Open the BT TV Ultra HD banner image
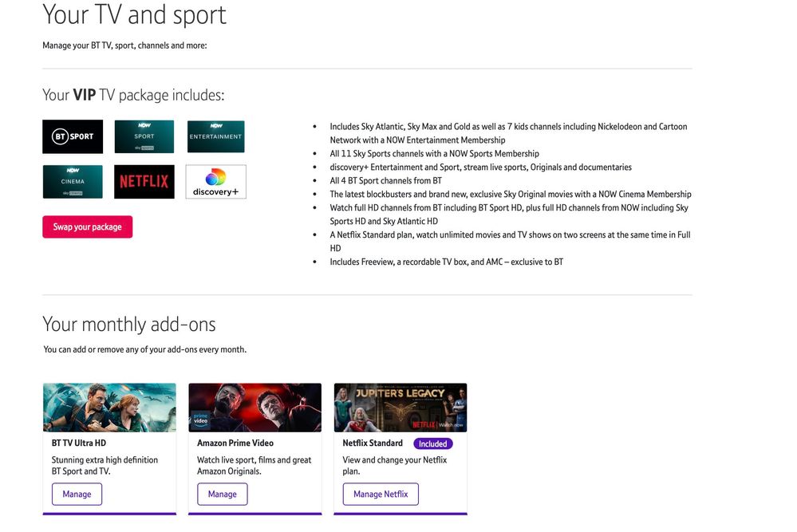Image resolution: width=797 pixels, height=532 pixels. pyautogui.click(x=109, y=407)
